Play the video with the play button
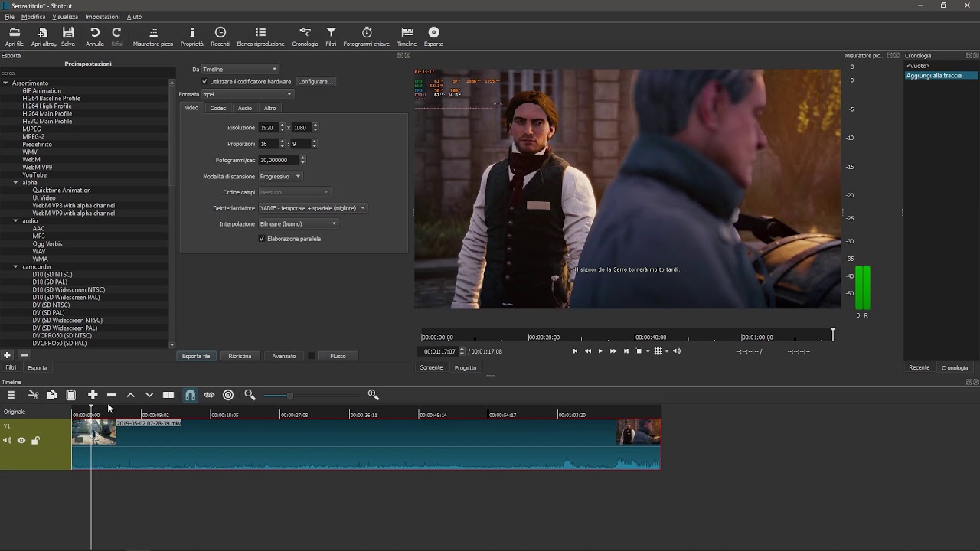This screenshot has width=980, height=551. pos(600,351)
